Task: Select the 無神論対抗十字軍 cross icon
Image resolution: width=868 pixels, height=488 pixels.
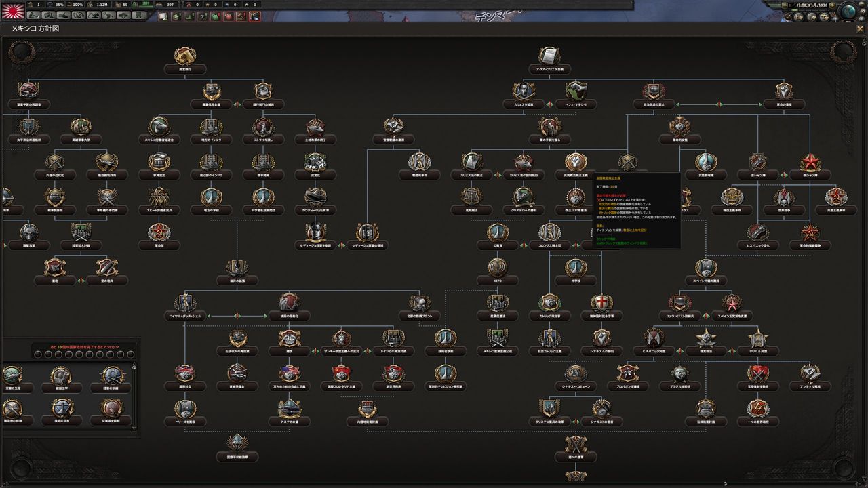Action: click(601, 302)
